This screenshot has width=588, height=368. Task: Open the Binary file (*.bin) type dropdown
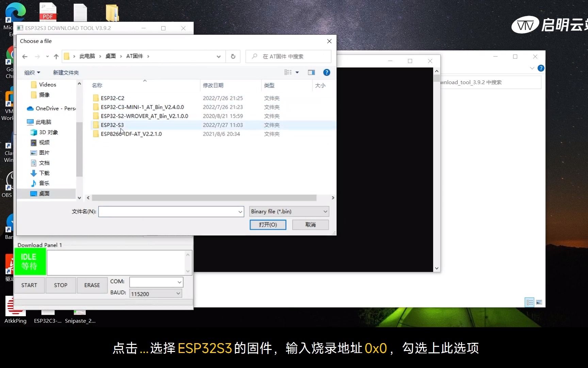(x=288, y=211)
